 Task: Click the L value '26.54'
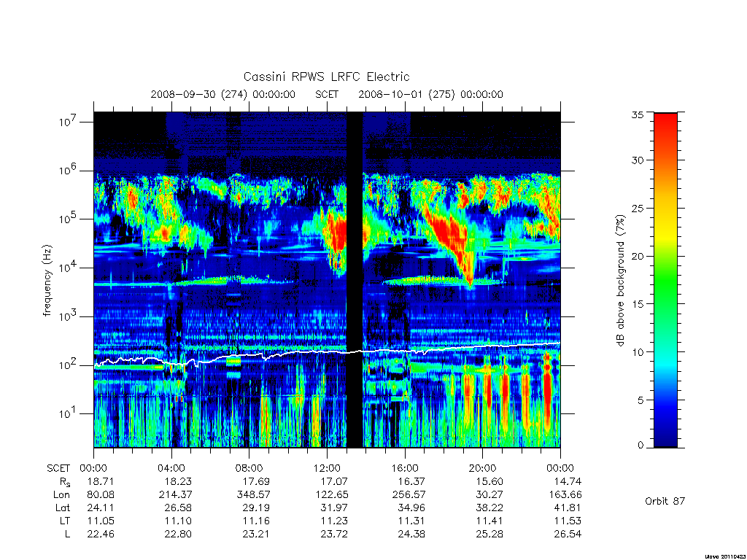(568, 534)
